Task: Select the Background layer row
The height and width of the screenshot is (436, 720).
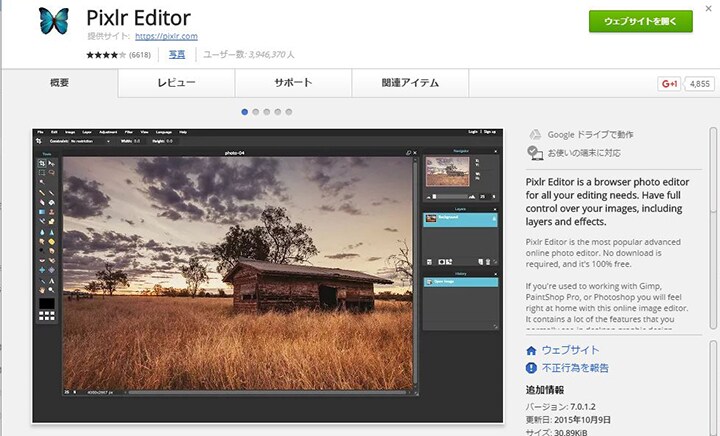Action: pyautogui.click(x=460, y=220)
